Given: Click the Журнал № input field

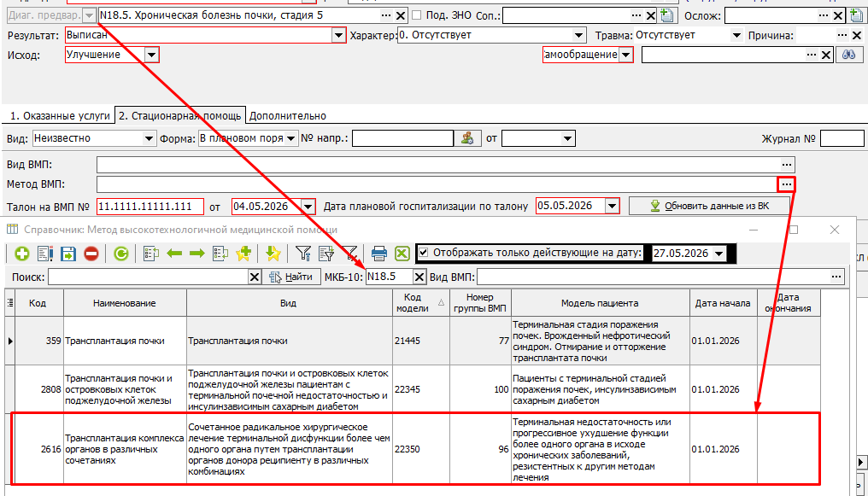Looking at the screenshot, I should [842, 138].
